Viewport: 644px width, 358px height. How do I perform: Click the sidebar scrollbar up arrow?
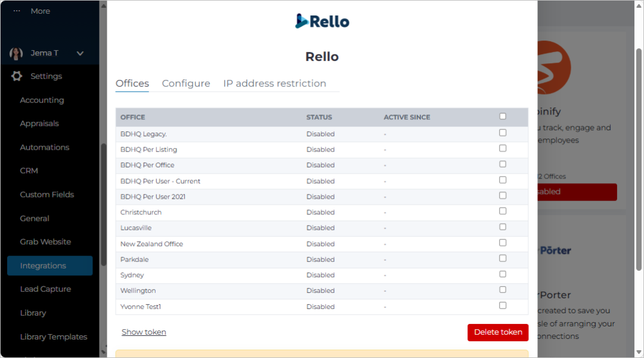[x=104, y=5]
